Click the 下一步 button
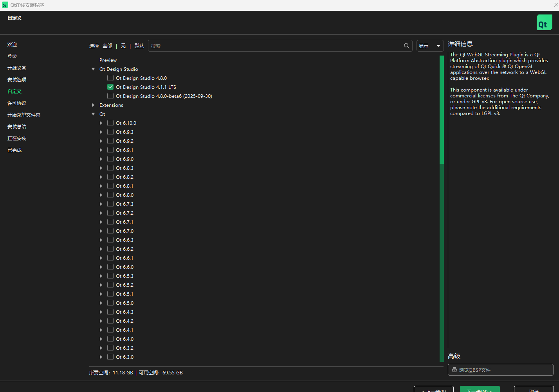This screenshot has width=559, height=392. point(480,389)
